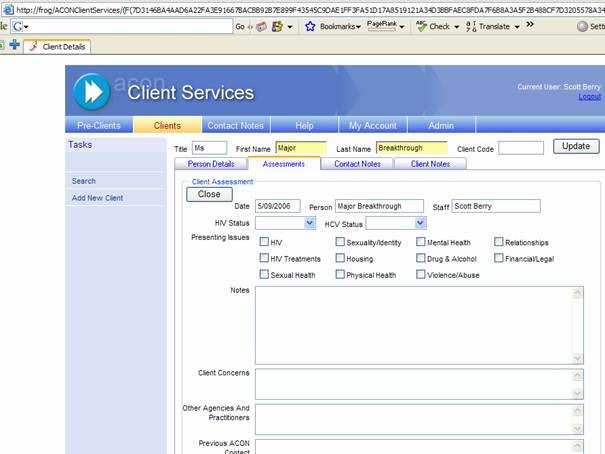Image resolution: width=605 pixels, height=454 pixels.
Task: Click the blue plus add tab icon
Action: point(14,46)
